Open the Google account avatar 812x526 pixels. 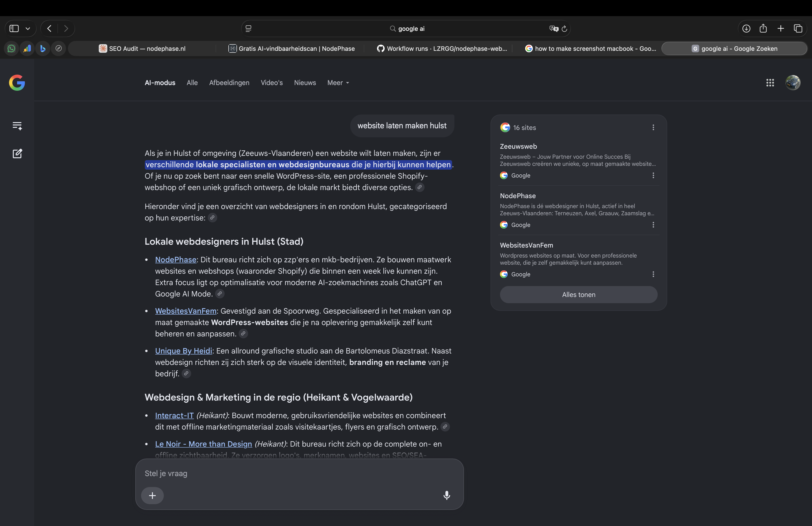[793, 83]
